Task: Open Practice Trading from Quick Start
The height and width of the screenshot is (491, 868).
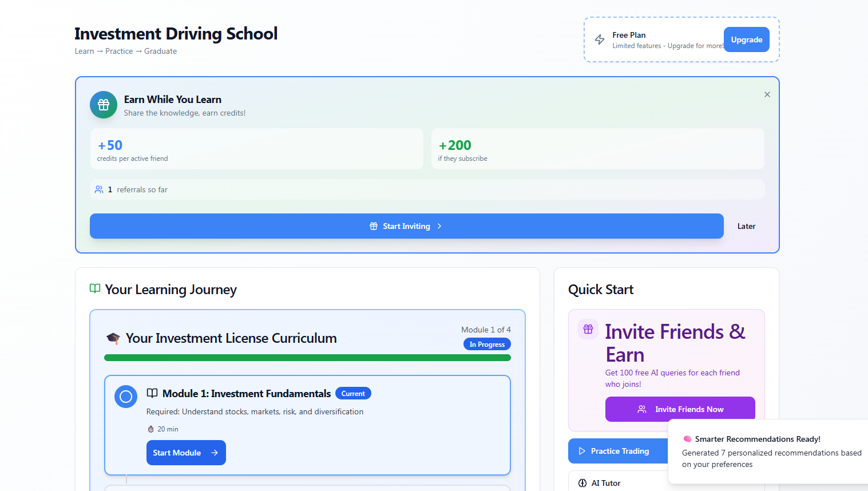Action: tap(618, 451)
